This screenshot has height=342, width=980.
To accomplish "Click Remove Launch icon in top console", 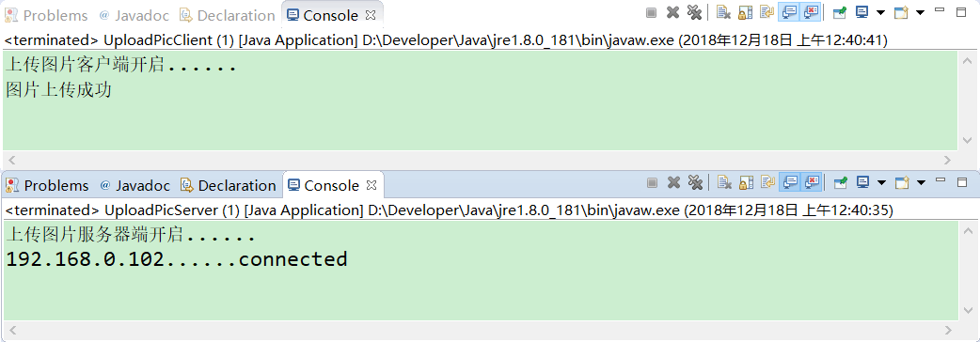I will pyautogui.click(x=672, y=12).
